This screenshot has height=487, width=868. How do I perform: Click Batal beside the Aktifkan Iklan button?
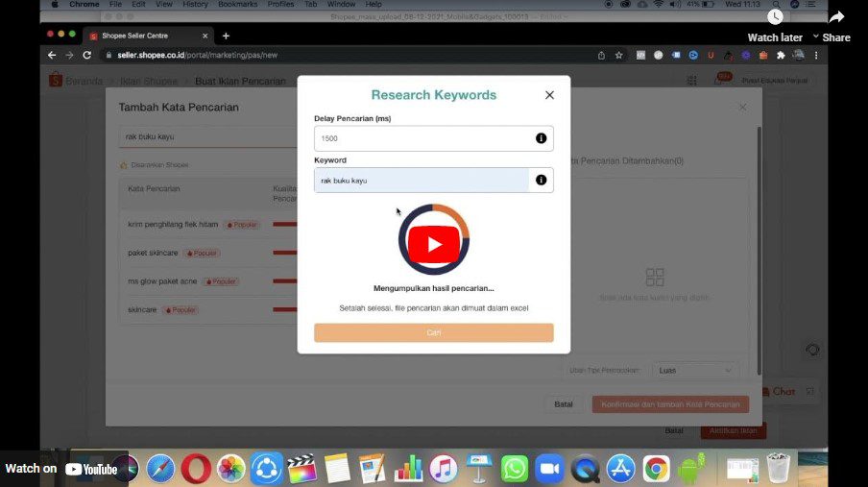click(x=674, y=431)
